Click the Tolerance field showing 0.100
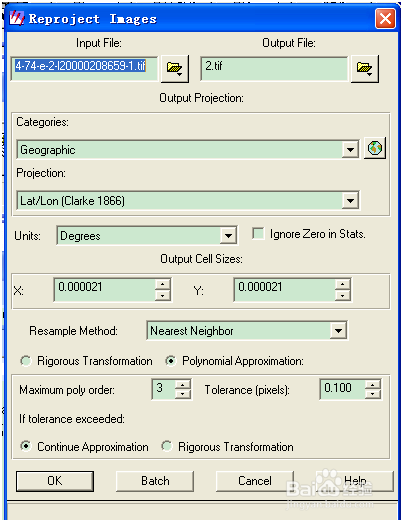 [x=342, y=389]
